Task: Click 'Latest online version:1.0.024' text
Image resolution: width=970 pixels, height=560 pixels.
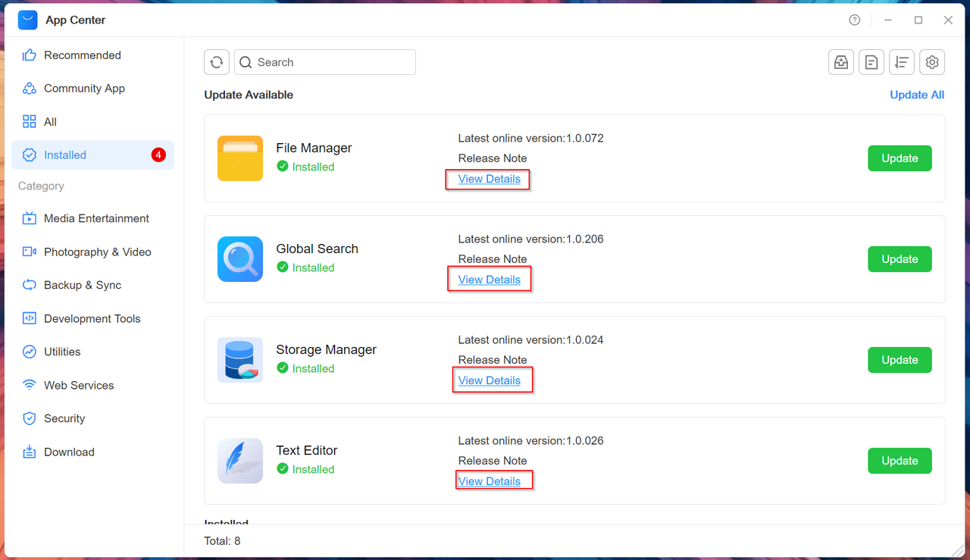Action: coord(530,339)
